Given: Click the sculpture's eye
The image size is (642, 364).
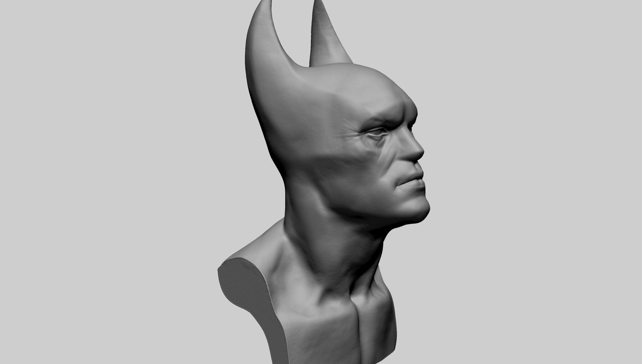Looking at the screenshot, I should point(378,132).
